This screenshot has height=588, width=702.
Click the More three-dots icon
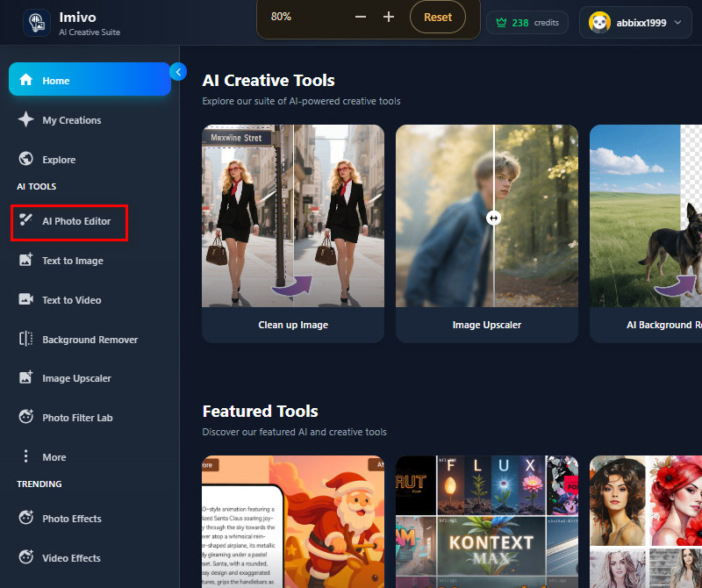(26, 455)
